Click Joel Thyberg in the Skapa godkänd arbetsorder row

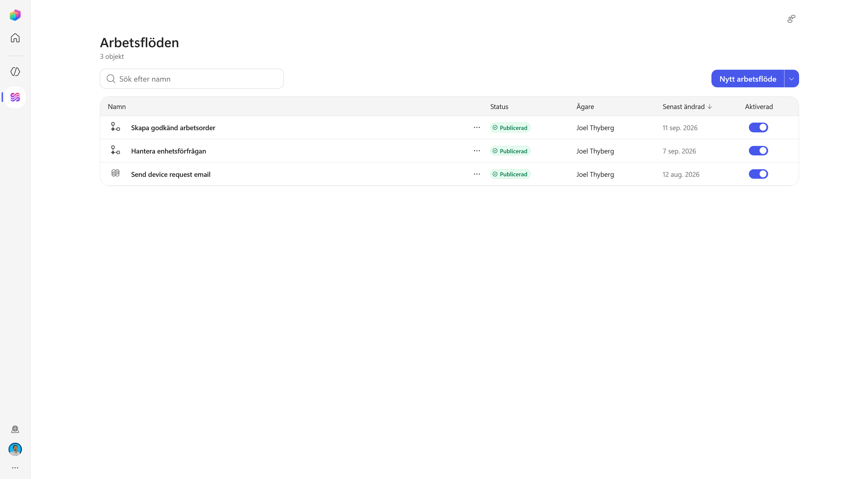(x=595, y=128)
